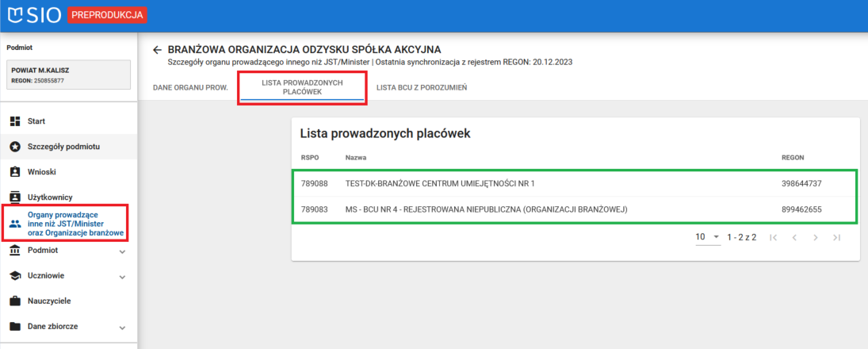The image size is (868, 349).
Task: Open row MS - BCU NR 4
Action: [488, 209]
